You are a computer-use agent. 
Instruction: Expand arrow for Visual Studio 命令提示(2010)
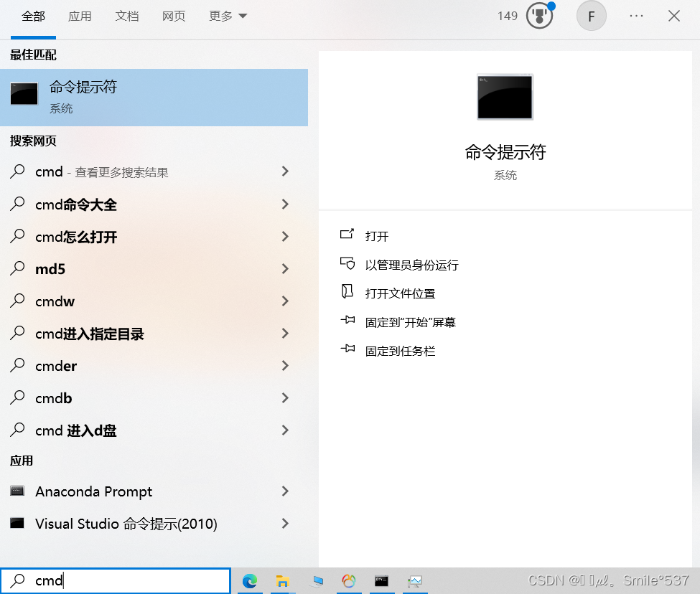(x=285, y=524)
